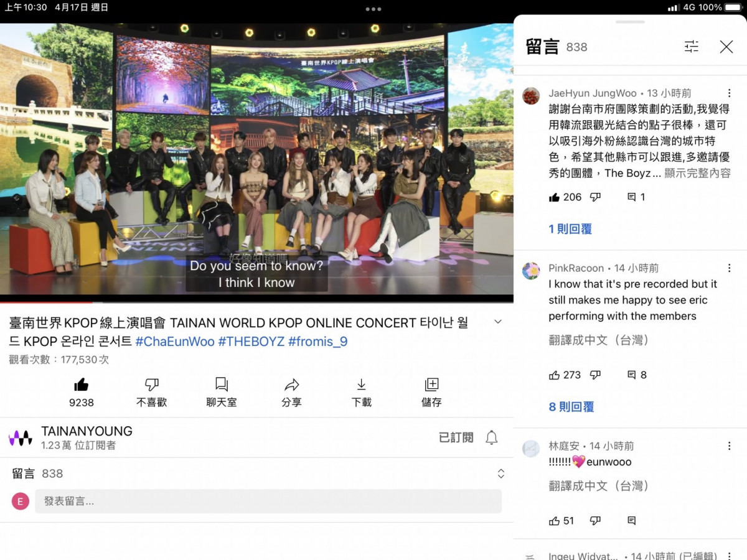Open hashtag #ChaEunWoo

[x=175, y=342]
